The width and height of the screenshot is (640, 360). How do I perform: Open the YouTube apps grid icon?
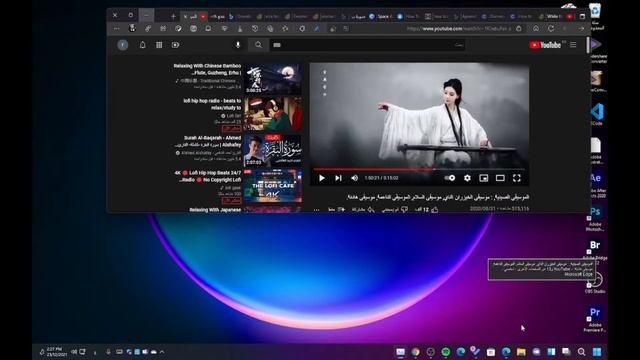[x=159, y=45]
